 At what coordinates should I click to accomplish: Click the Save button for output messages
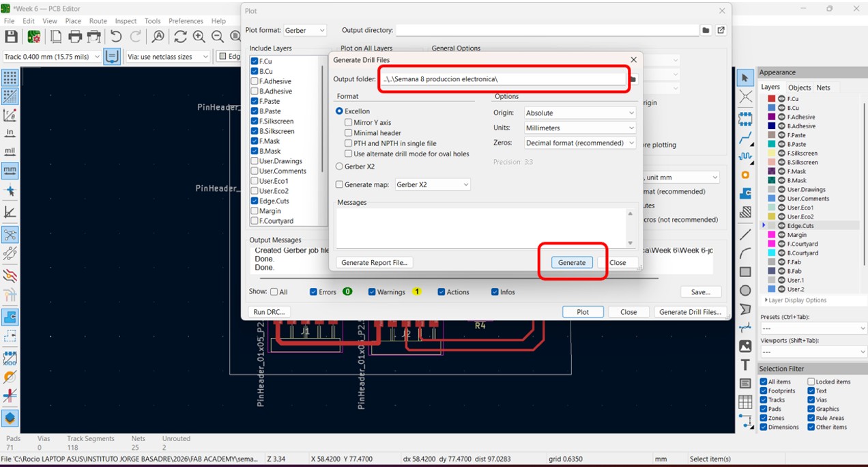coord(701,292)
